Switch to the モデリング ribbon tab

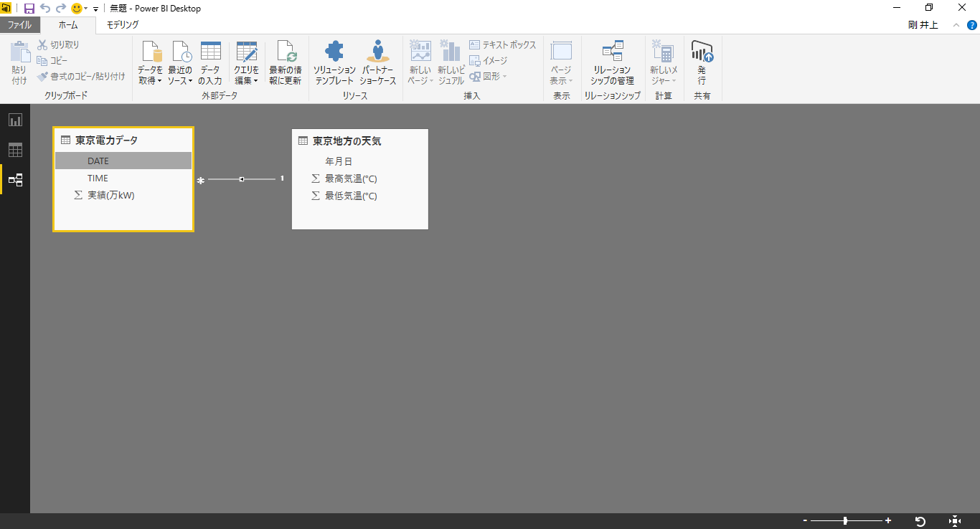click(123, 25)
